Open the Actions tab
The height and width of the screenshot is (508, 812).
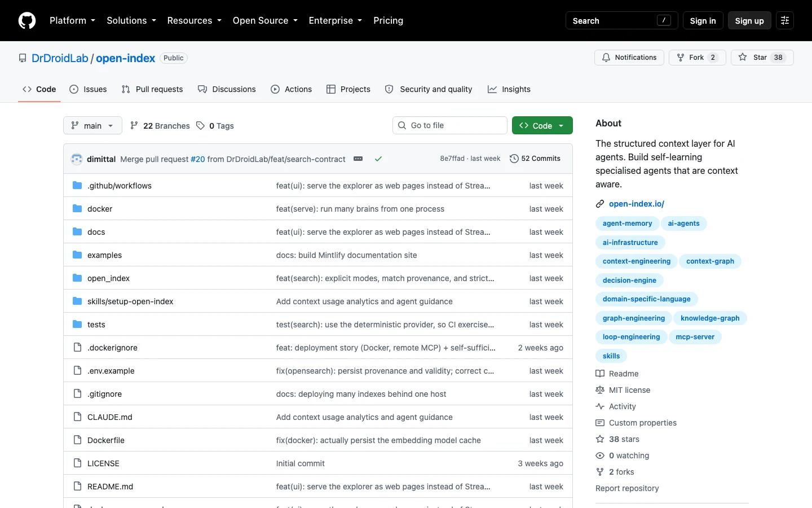pos(291,89)
